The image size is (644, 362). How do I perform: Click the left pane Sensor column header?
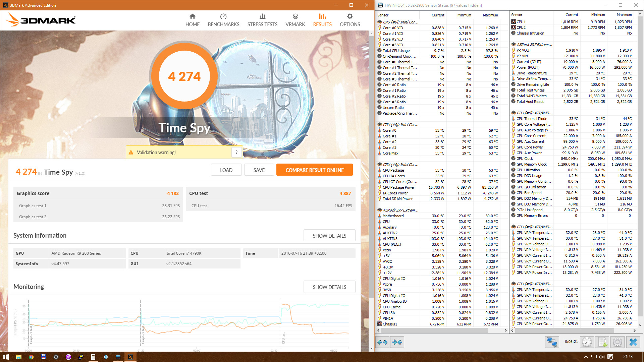coord(397,15)
